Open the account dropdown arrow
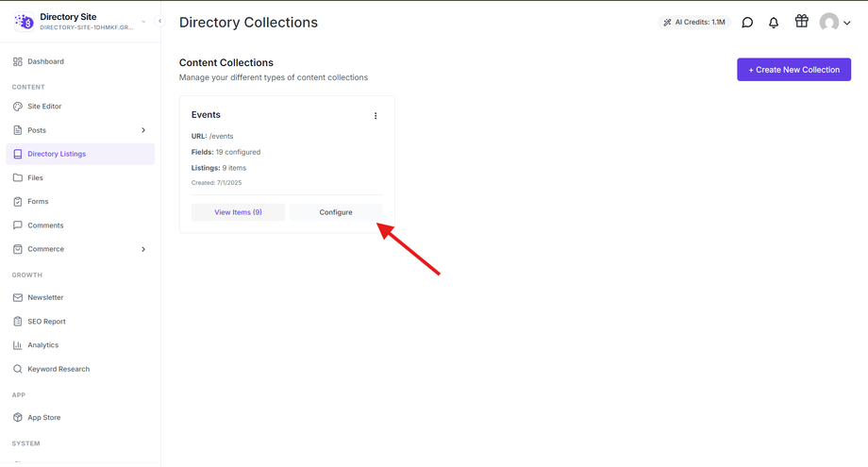 coord(846,23)
